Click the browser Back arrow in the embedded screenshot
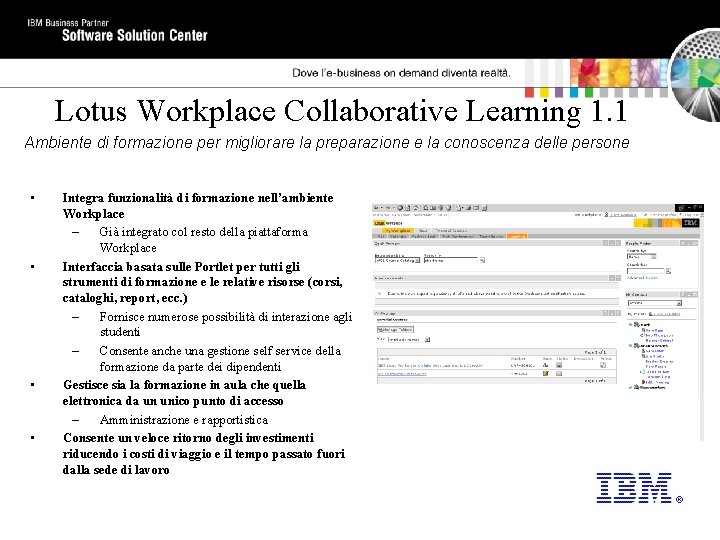This screenshot has height=540, width=720. point(376,208)
